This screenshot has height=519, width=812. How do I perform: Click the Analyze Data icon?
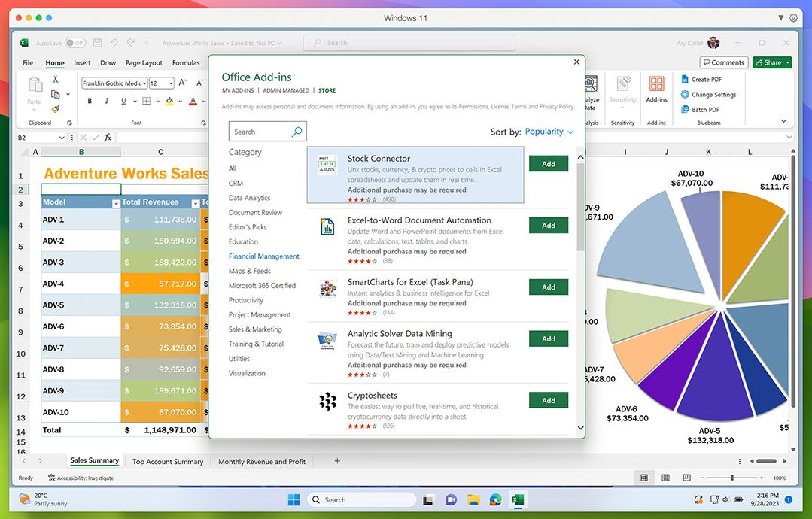[591, 84]
